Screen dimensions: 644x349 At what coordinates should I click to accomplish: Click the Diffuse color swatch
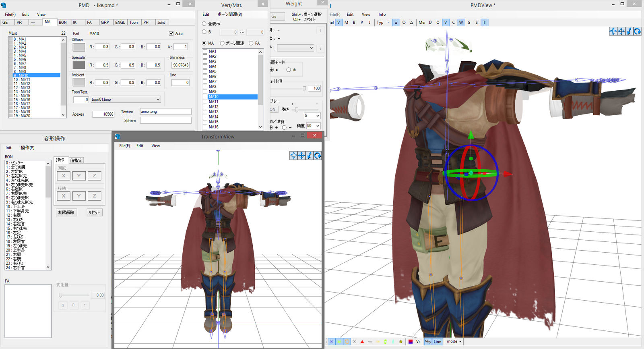[78, 47]
